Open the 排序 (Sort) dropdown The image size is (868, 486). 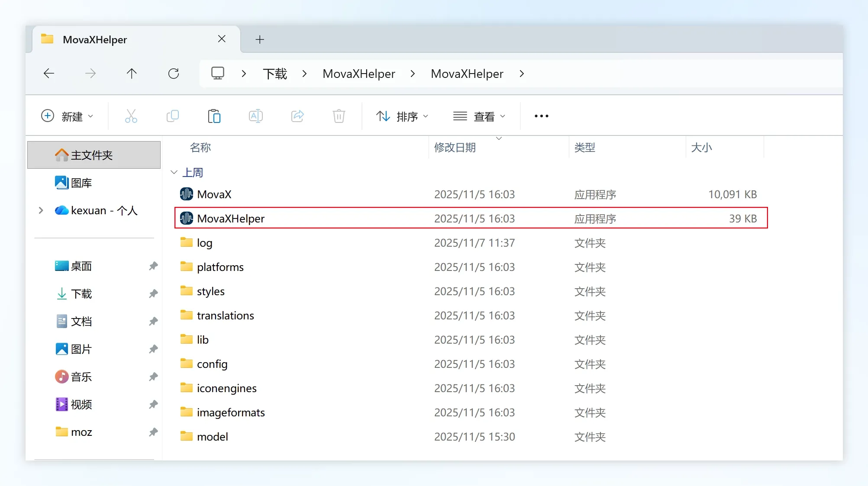click(402, 116)
